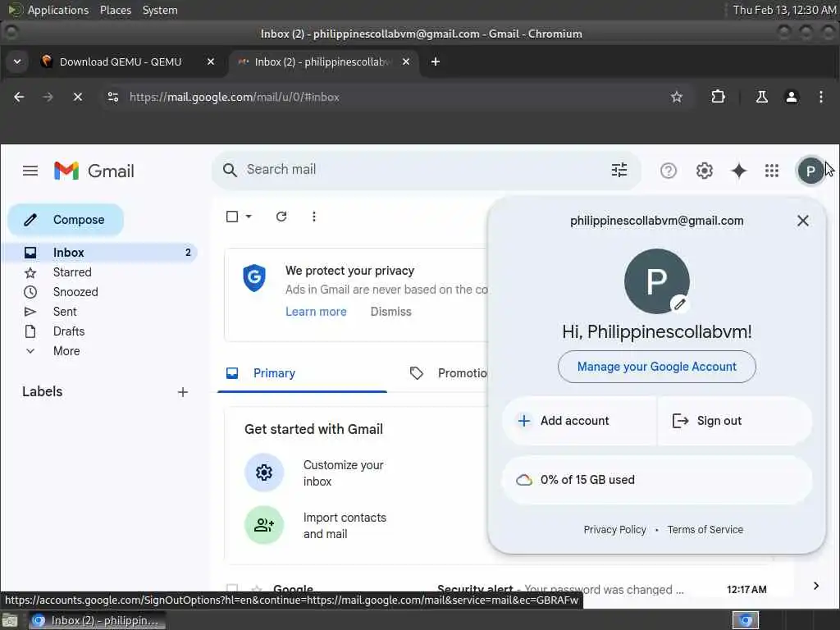This screenshot has width=840, height=630.
Task: Open the Snoozed folder
Action: click(x=75, y=292)
